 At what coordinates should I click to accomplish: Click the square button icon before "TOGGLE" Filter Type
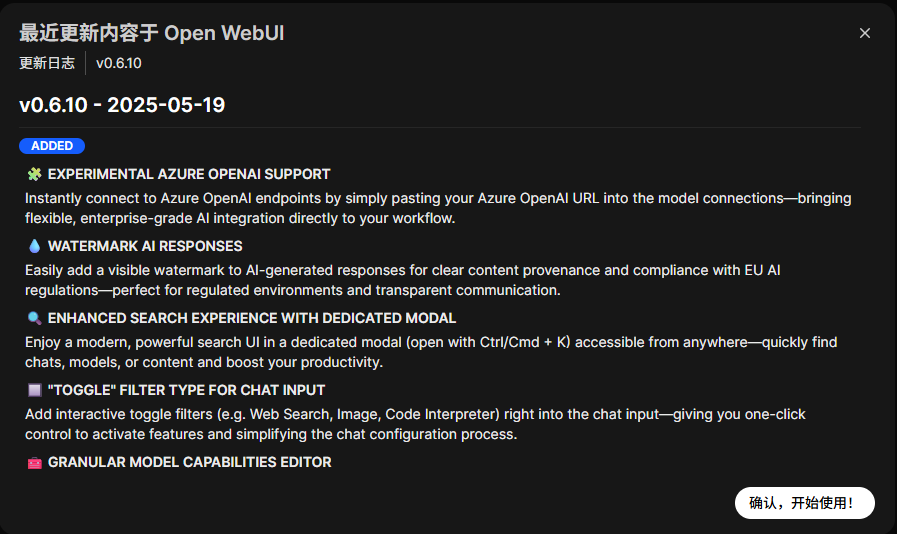point(34,390)
